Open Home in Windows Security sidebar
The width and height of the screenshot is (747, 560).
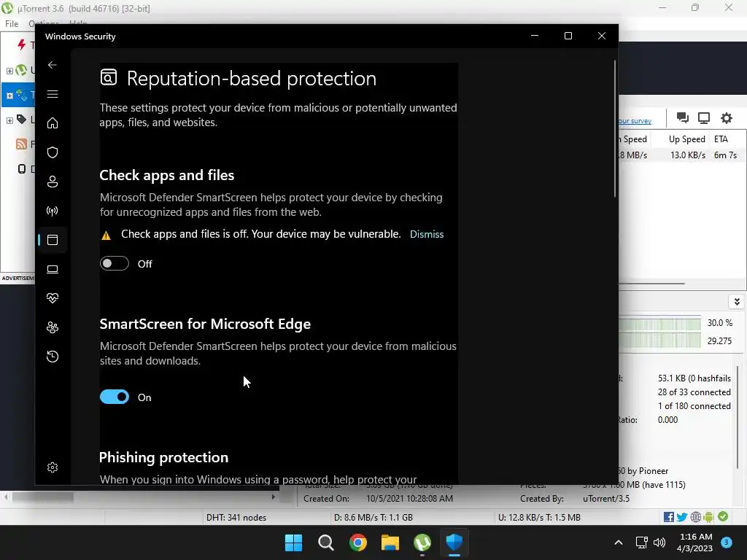(53, 123)
